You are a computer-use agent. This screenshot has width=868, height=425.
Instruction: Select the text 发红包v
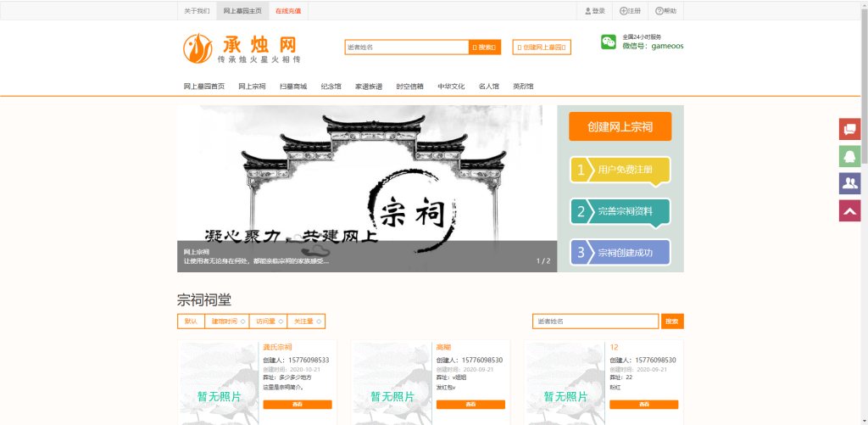coord(446,388)
